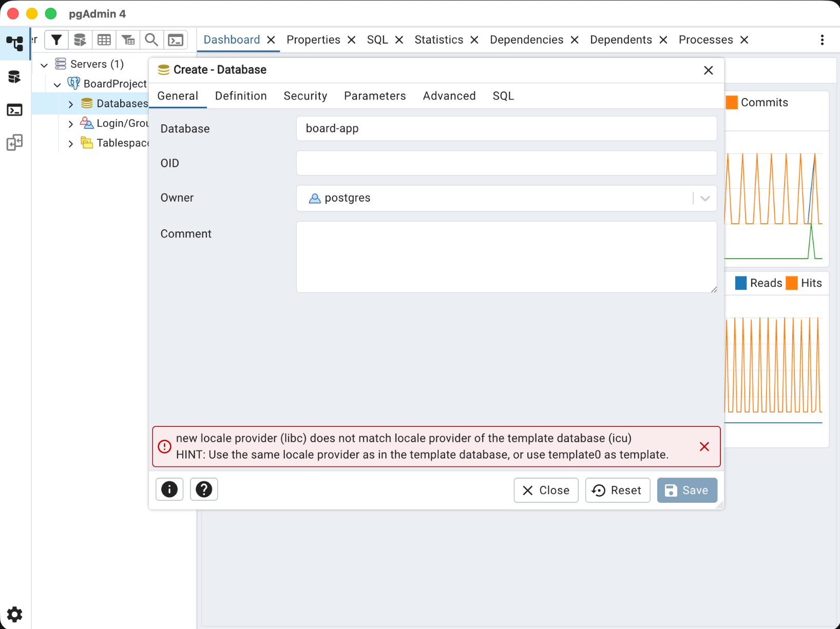Click the info button in the dialog
The image size is (840, 629).
point(169,489)
